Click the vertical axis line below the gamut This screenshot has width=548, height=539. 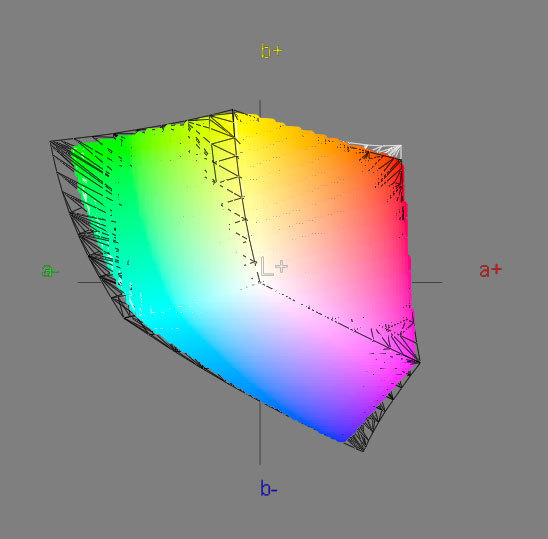260,433
